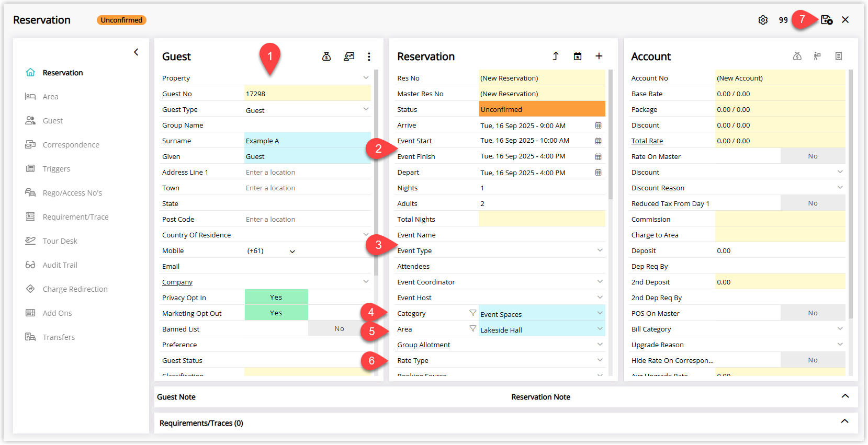Click the Reservation panel vertical scrollbar

[x=611, y=134]
